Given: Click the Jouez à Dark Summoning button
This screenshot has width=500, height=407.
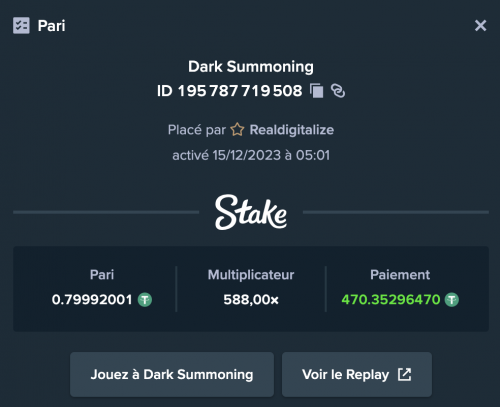Looking at the screenshot, I should (172, 374).
